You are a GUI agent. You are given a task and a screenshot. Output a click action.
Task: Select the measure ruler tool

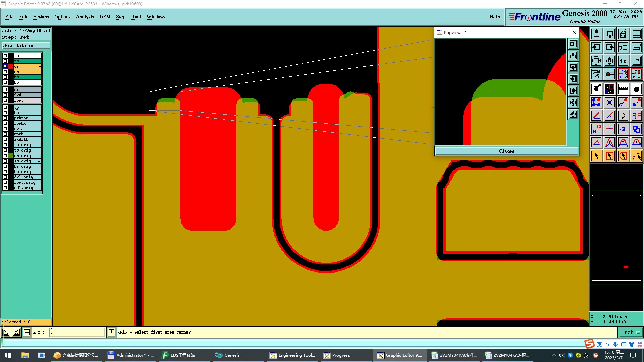click(623, 89)
